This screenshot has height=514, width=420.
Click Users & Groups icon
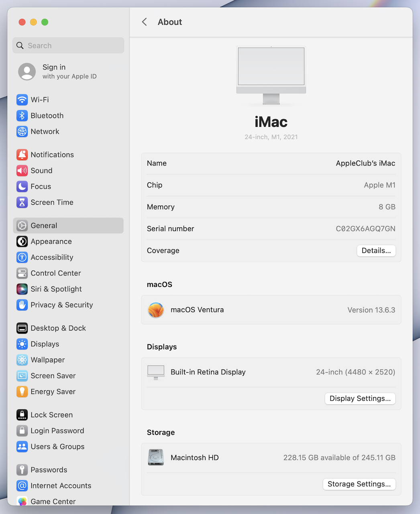(22, 447)
